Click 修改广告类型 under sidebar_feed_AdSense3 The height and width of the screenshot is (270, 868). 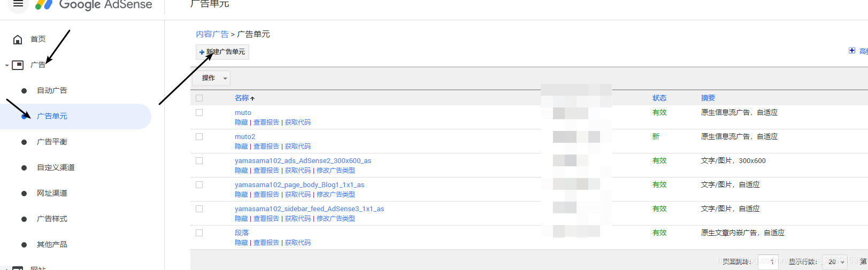tap(336, 219)
